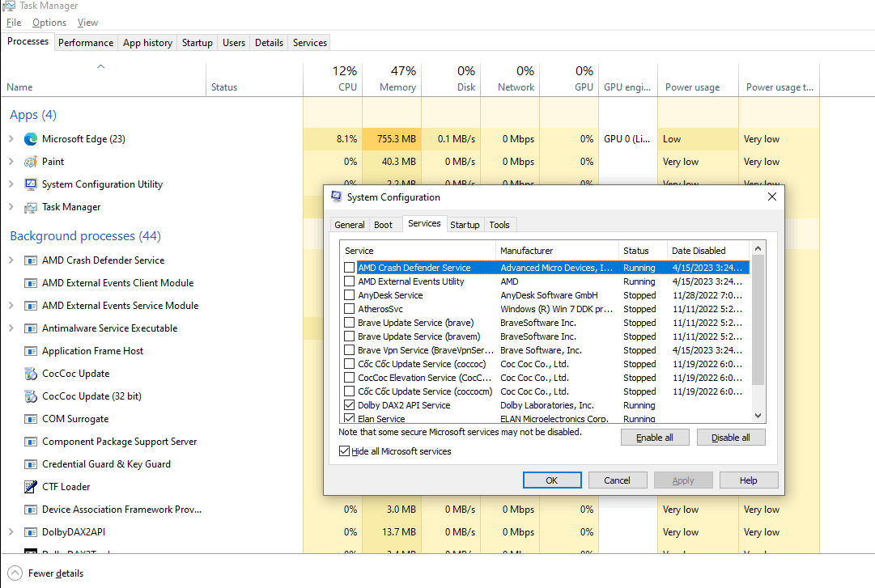The image size is (875, 588).
Task: Collapse the Name column sort arrow
Action: coord(101,66)
